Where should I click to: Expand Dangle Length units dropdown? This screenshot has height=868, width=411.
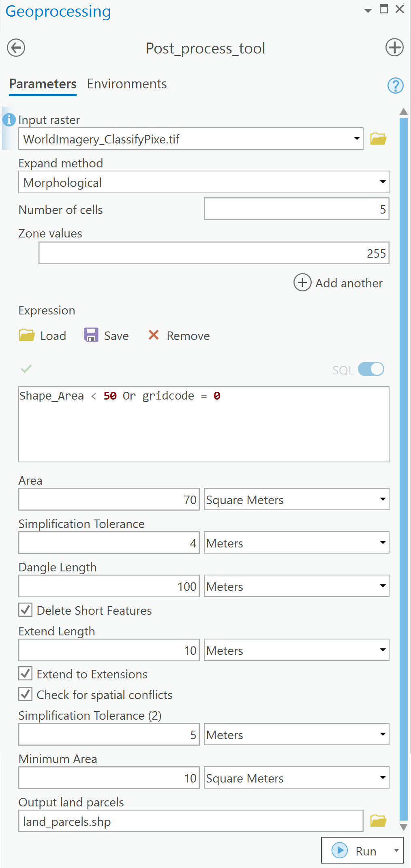click(296, 586)
